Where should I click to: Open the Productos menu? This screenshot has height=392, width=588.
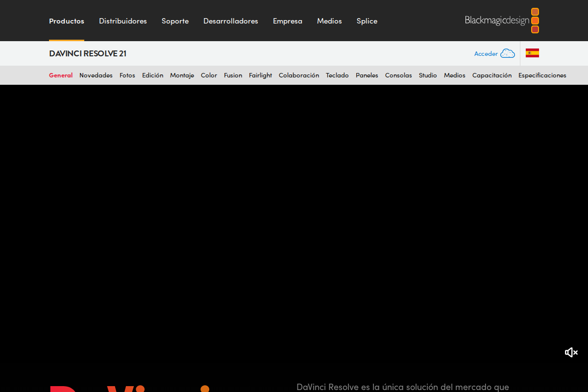67,21
